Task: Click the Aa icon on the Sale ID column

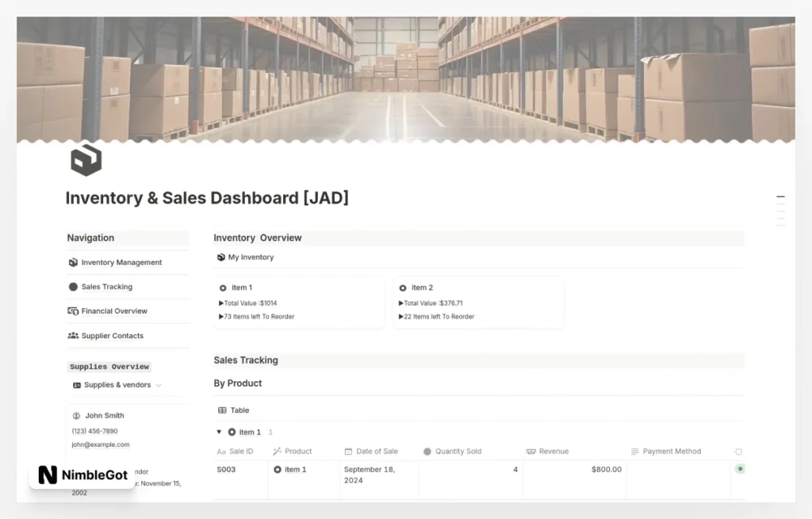Action: coord(220,451)
